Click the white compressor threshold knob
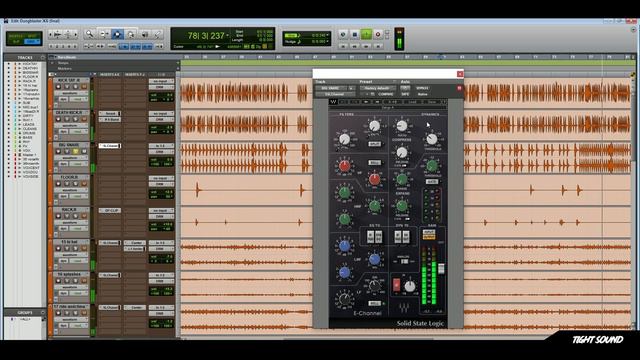This screenshot has width=640, height=360. coord(432,139)
